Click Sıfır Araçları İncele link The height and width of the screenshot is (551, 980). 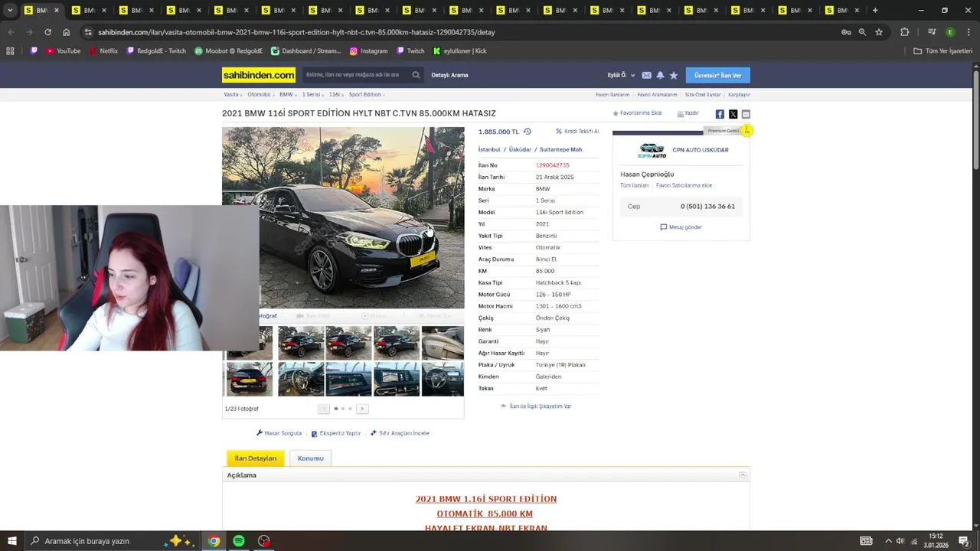(400, 433)
